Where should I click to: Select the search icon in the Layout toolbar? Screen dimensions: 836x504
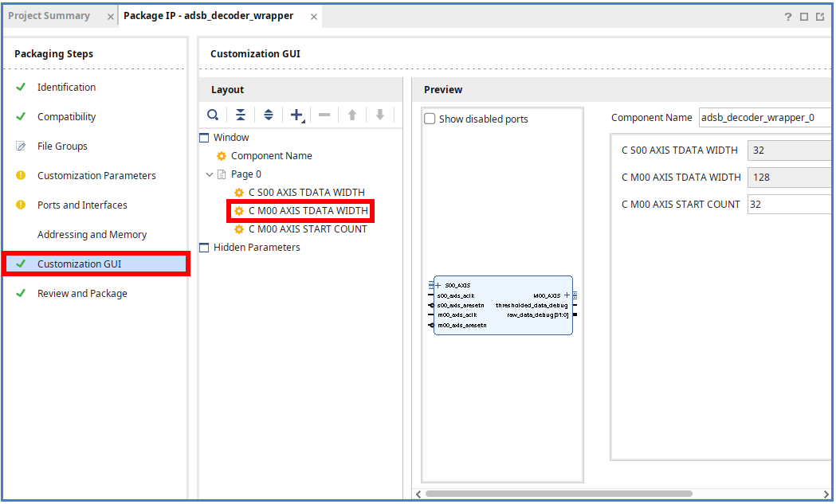[212, 115]
